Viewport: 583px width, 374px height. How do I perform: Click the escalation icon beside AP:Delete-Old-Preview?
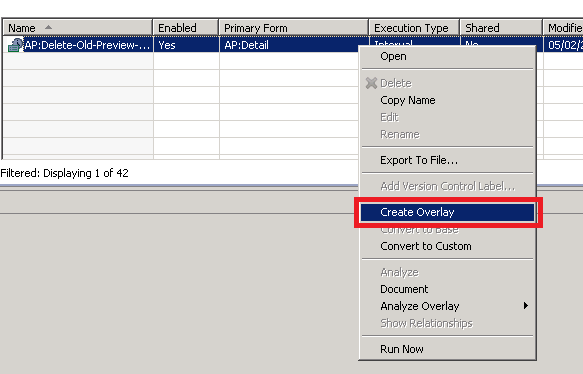pos(15,45)
